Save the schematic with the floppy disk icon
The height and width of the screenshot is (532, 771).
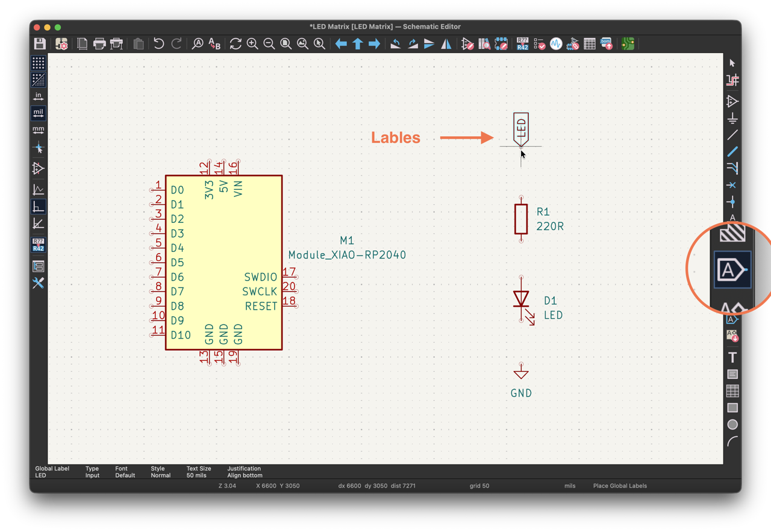coord(40,44)
